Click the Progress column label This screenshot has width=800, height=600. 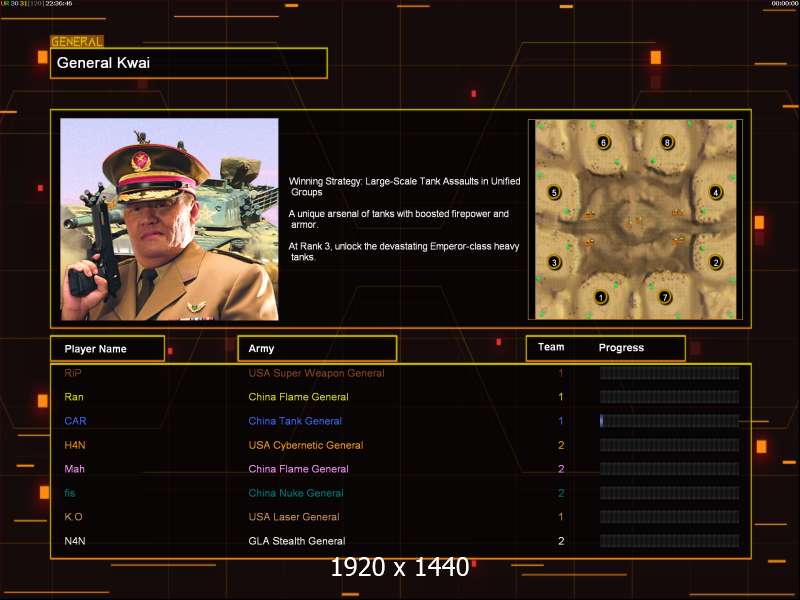coord(621,347)
